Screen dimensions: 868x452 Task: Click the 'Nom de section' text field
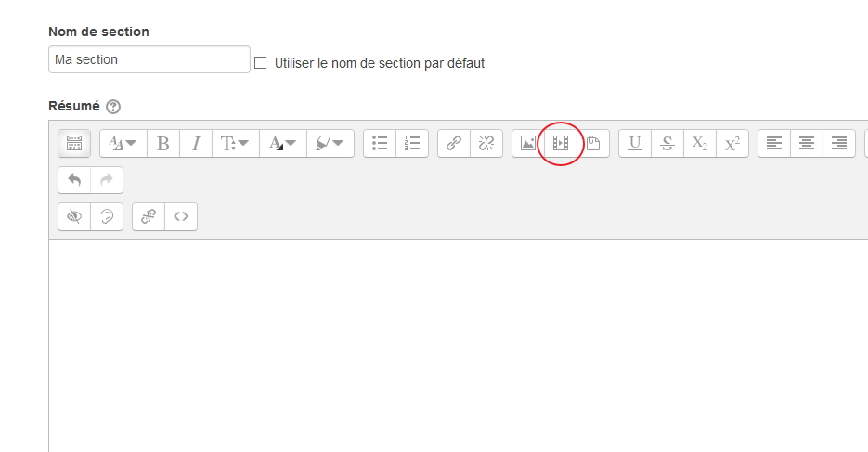(x=149, y=59)
